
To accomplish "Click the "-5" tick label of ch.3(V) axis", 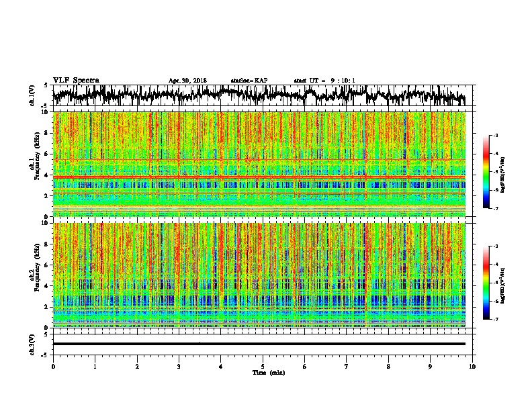I will 46,355.
